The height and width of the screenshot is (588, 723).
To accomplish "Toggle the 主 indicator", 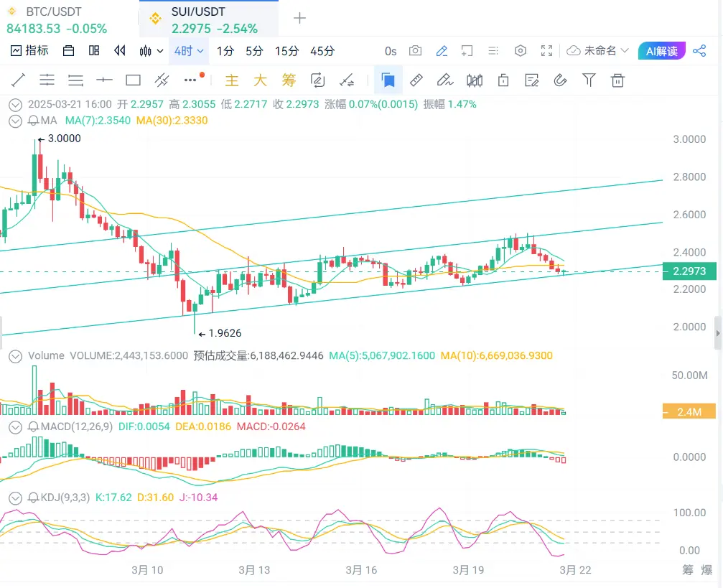I will 231,80.
